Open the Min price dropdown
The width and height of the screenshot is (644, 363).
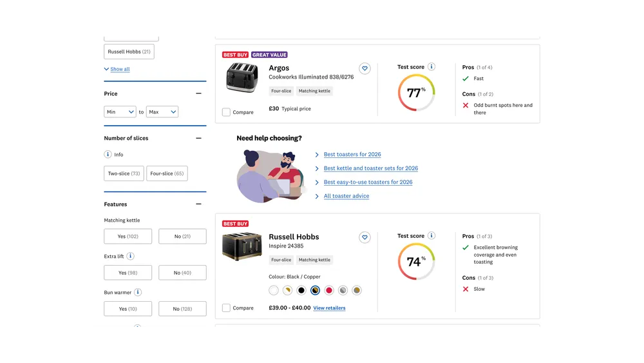point(120,112)
